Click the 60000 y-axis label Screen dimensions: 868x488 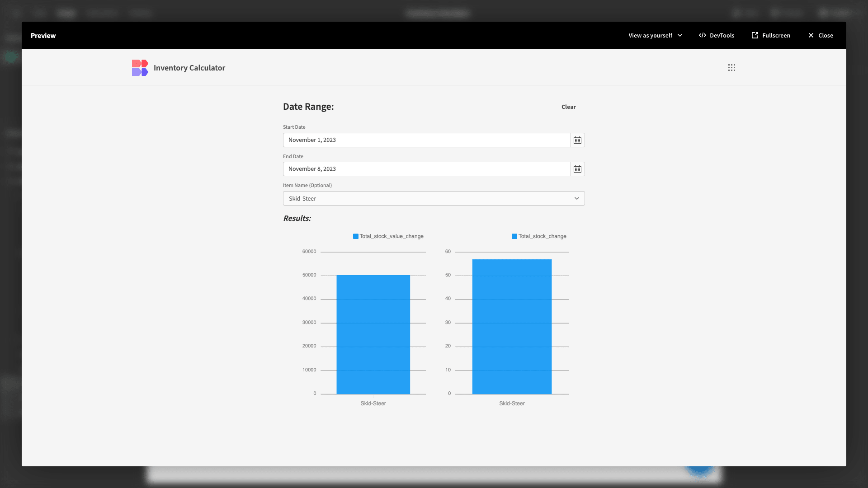click(x=309, y=252)
